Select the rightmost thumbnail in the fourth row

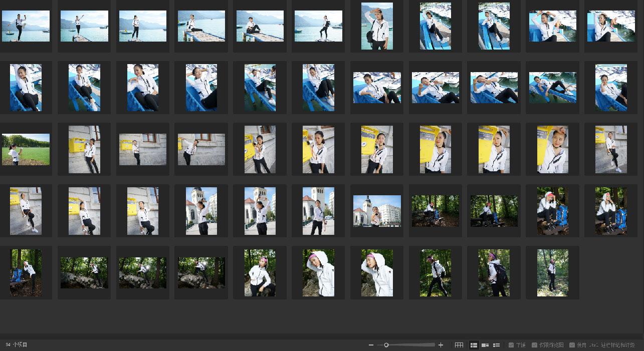611,211
